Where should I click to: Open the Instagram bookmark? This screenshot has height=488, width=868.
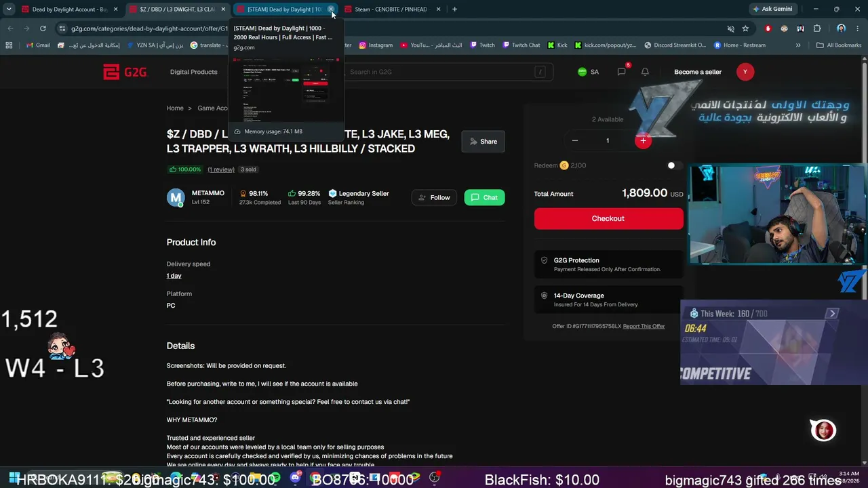[376, 45]
